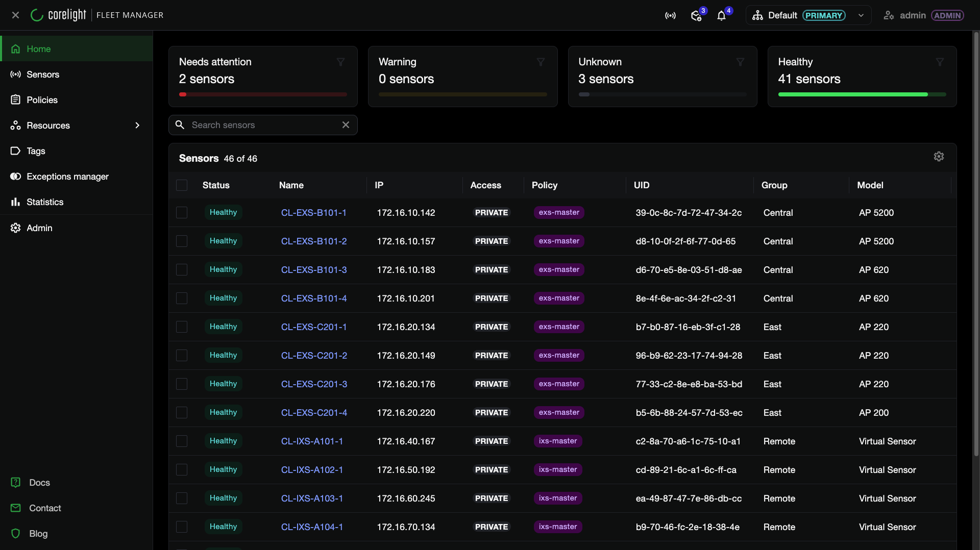Open the admin user menu
Image resolution: width=980 pixels, height=550 pixels.
click(924, 15)
